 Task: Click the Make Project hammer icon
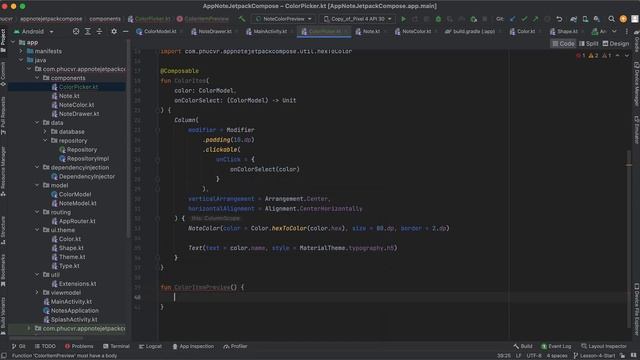pos(242,19)
